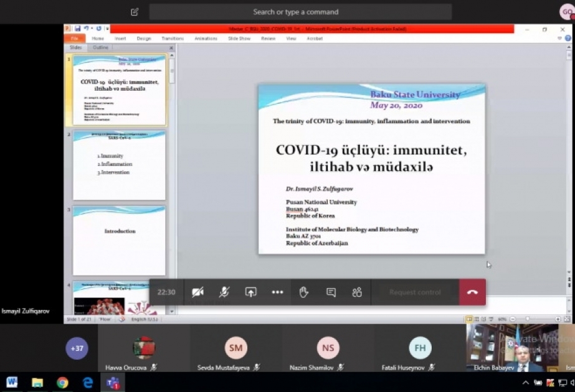Click the zoom slider track
The height and width of the screenshot is (392, 575).
(535, 319)
